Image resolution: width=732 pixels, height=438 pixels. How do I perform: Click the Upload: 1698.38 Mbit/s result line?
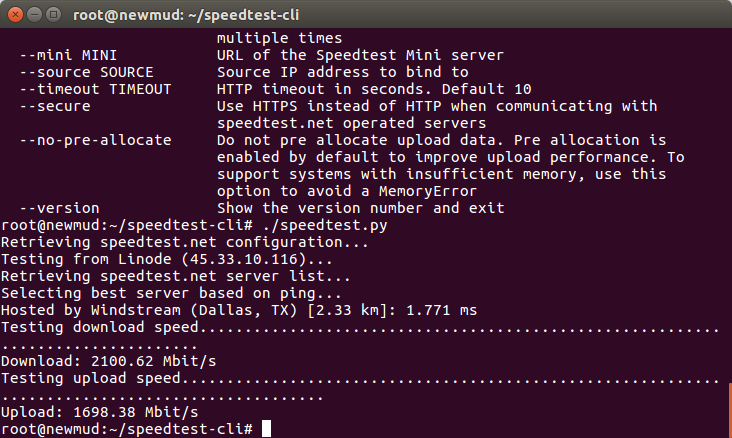(99, 412)
